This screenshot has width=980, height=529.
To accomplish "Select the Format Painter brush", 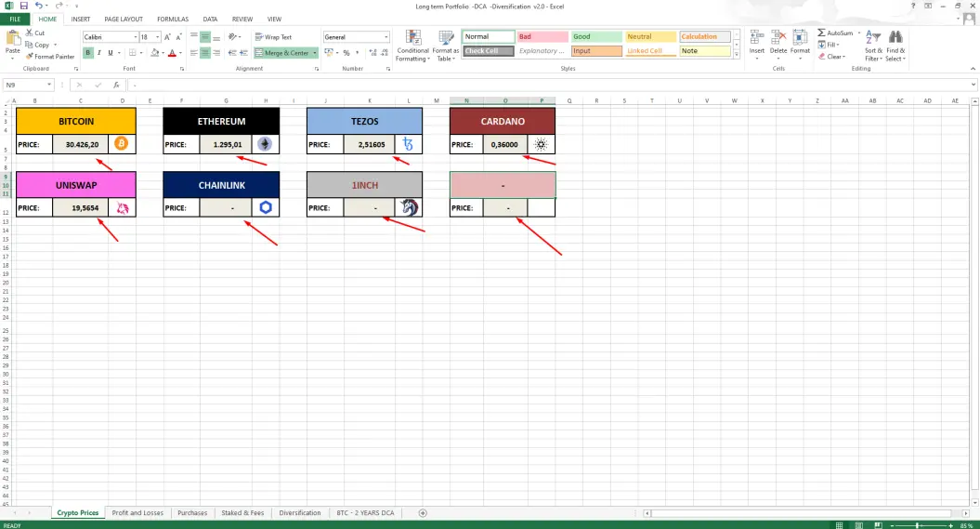I will pos(30,57).
